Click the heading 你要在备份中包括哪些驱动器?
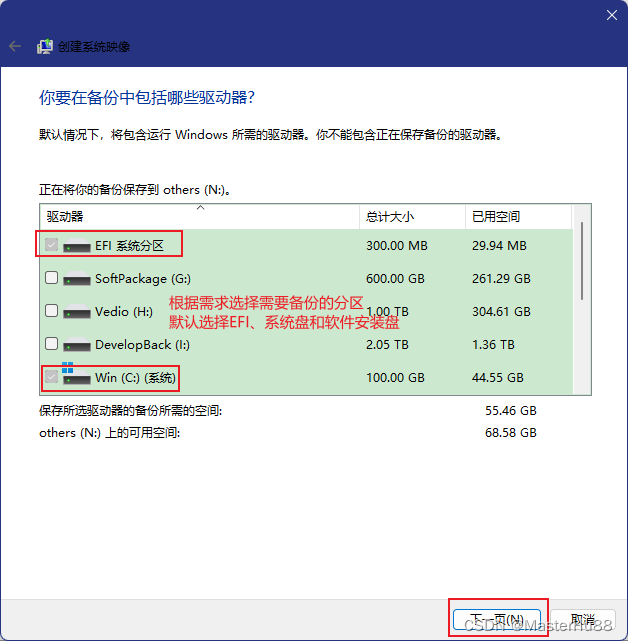 pos(147,98)
